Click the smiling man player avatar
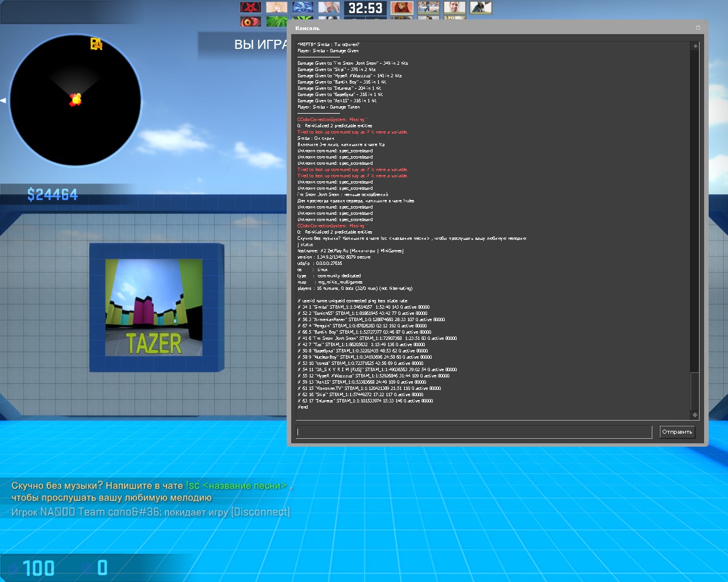Image resolution: width=728 pixels, height=582 pixels. coord(454,7)
